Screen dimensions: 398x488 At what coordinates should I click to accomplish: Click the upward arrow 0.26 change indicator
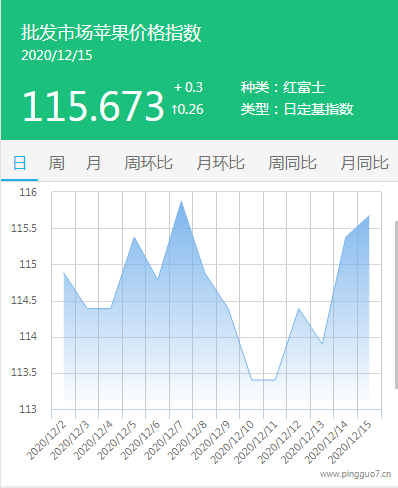tap(187, 109)
